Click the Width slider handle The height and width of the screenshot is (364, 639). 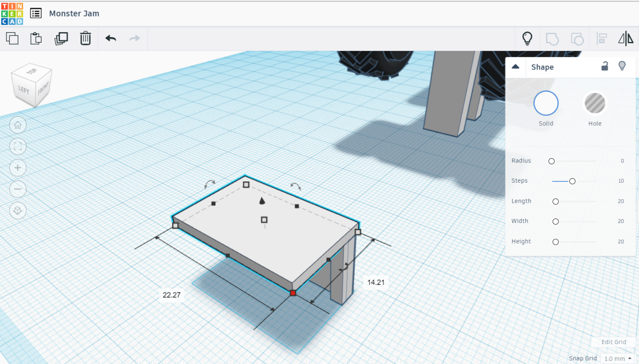click(555, 222)
